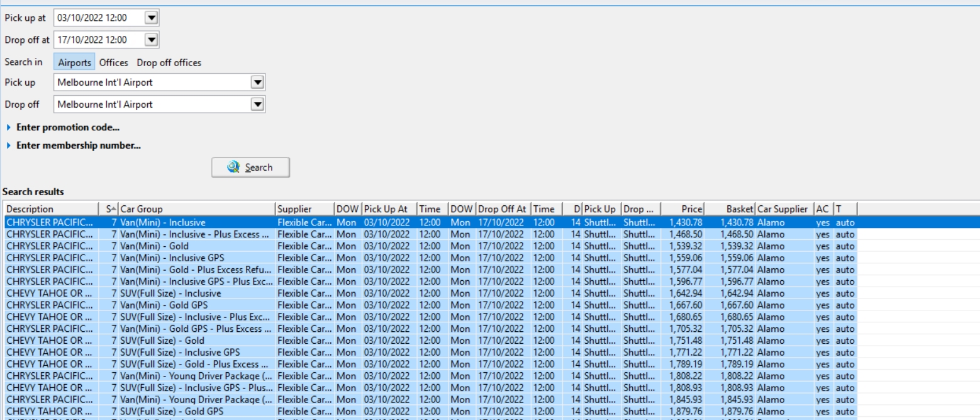Click basket value 1,642.94

coord(737,293)
